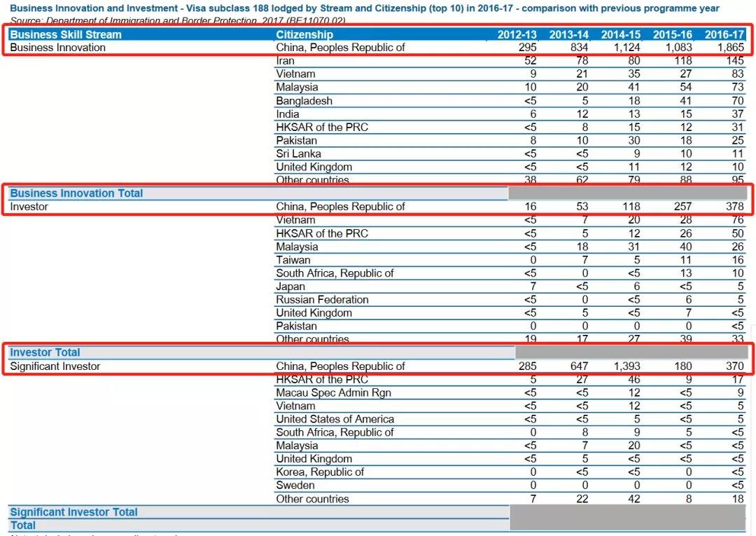Select India's 2016-17 value of 37
Image resolution: width=756 pixels, height=536 pixels.
(738, 114)
